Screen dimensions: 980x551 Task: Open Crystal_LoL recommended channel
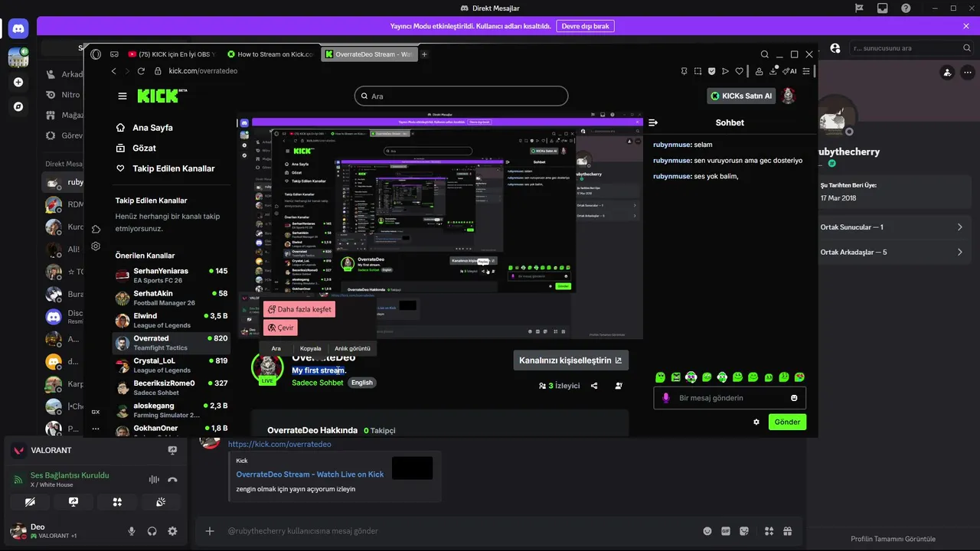[x=171, y=365]
